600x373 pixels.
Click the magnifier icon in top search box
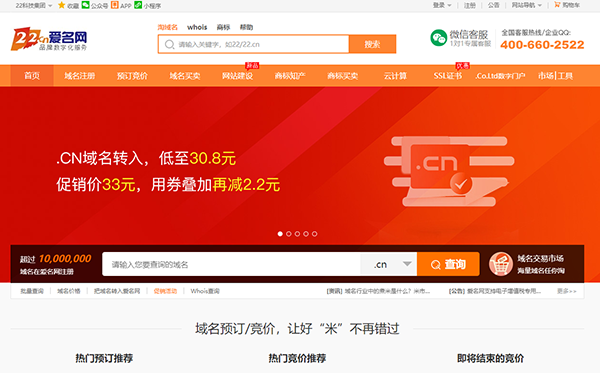click(x=169, y=44)
